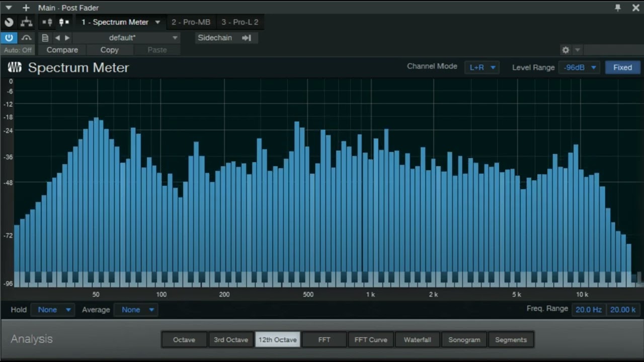Click the Compare button
The height and width of the screenshot is (362, 644).
pyautogui.click(x=62, y=50)
